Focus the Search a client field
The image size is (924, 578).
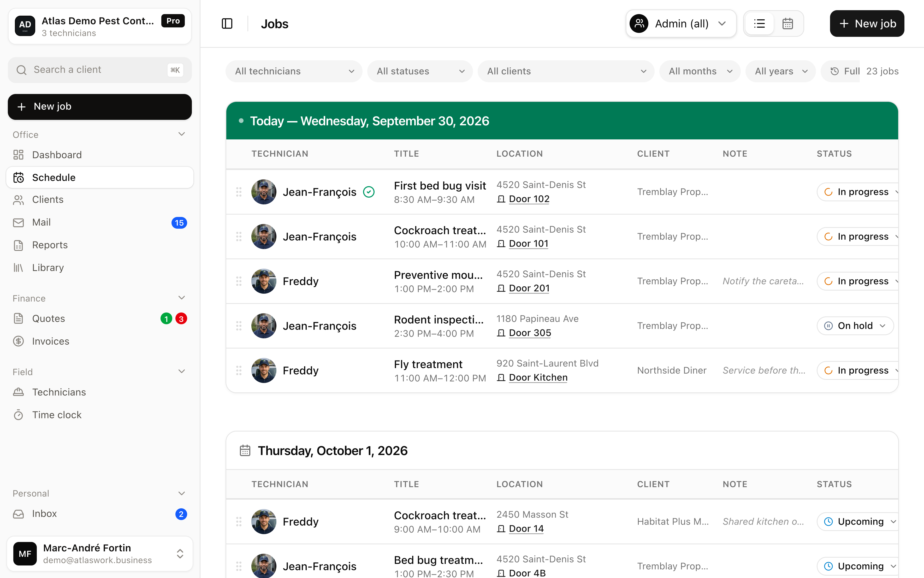point(100,70)
